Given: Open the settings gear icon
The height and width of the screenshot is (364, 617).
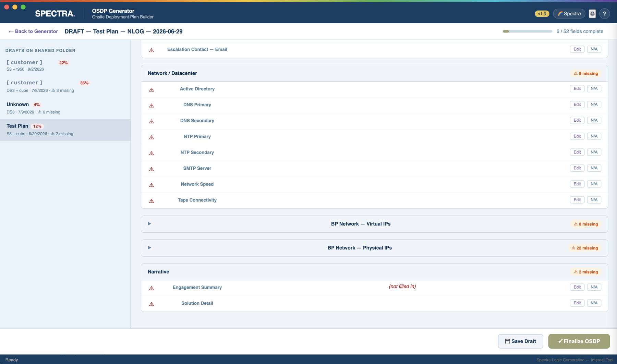Looking at the screenshot, I should point(592,14).
